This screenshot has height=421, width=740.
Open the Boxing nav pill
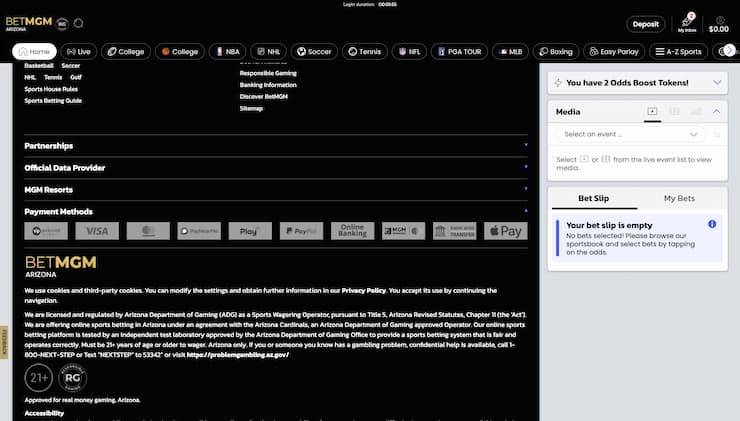(x=555, y=51)
